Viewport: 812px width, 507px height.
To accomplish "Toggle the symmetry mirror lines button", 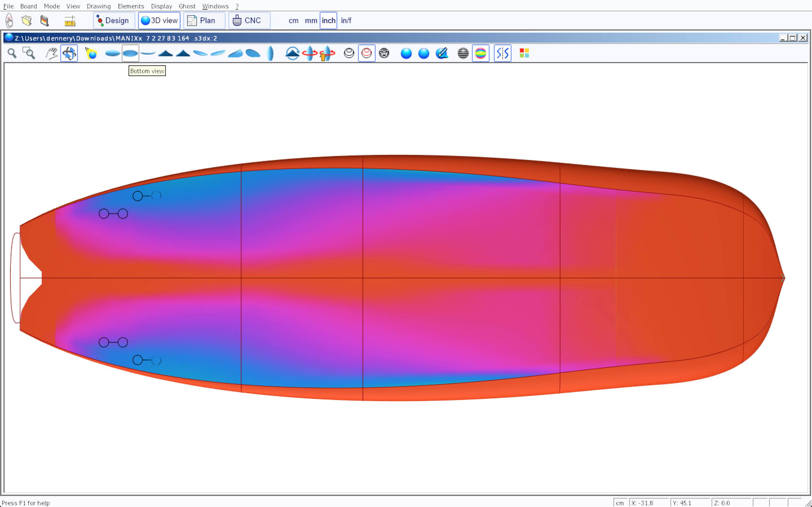I will 502,53.
